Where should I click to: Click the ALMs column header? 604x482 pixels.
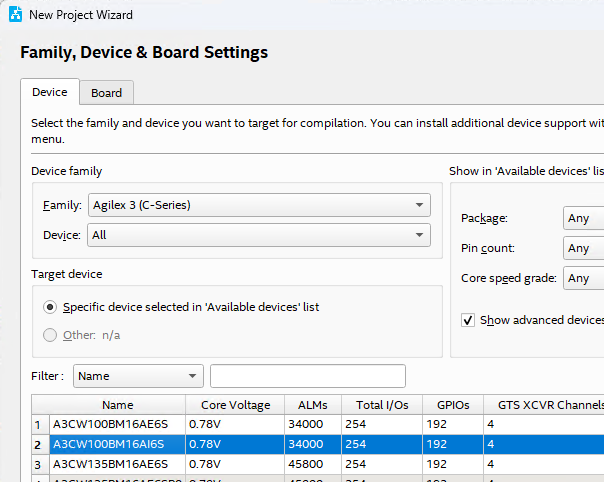point(312,405)
